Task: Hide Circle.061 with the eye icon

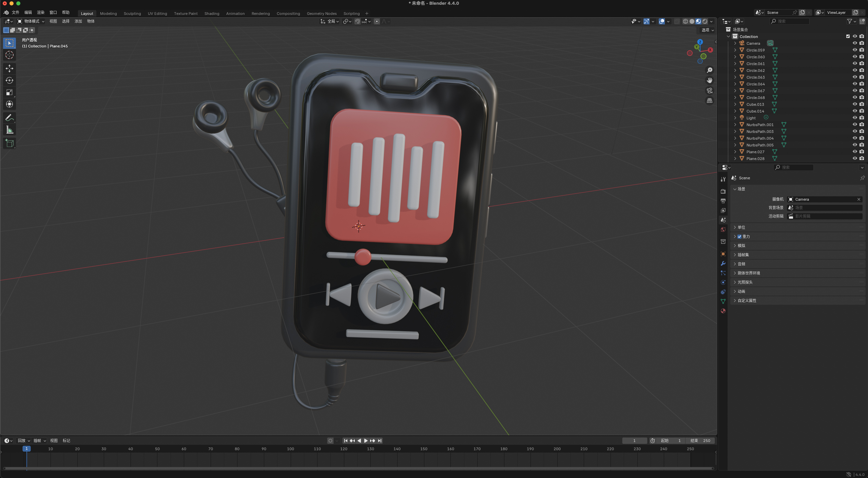Action: click(854, 63)
